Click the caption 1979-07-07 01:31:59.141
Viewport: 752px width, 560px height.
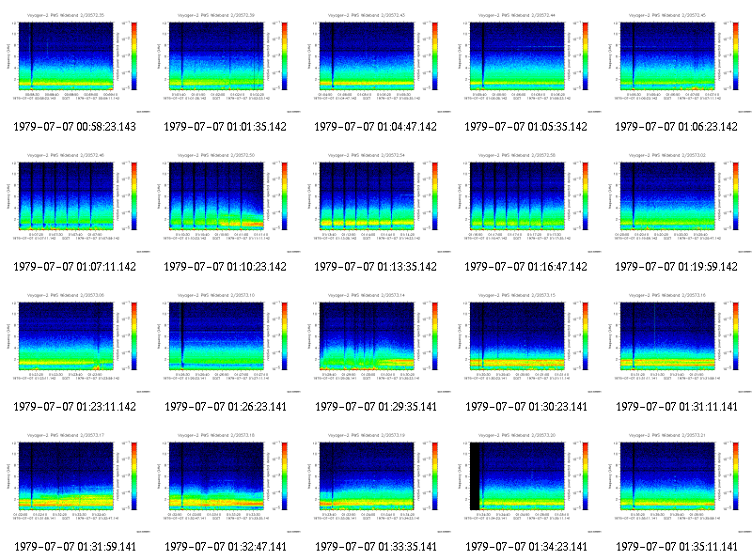(75, 547)
